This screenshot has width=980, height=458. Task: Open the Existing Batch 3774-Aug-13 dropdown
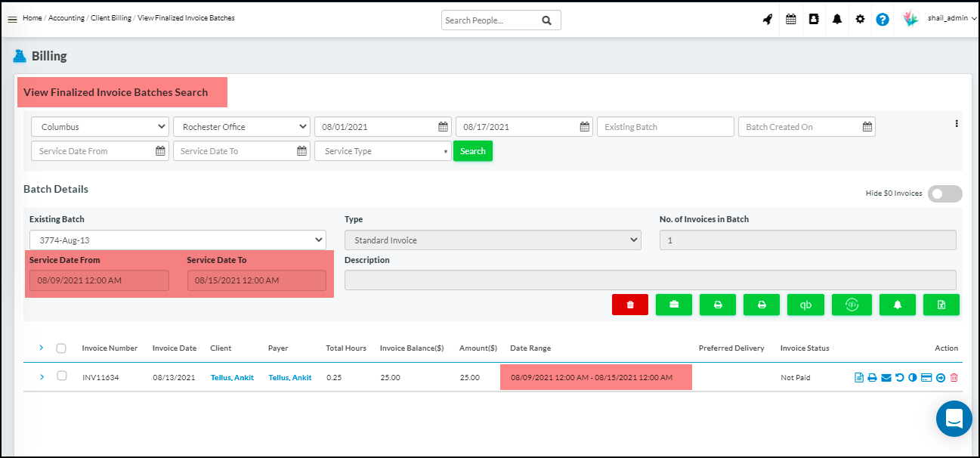(x=178, y=240)
